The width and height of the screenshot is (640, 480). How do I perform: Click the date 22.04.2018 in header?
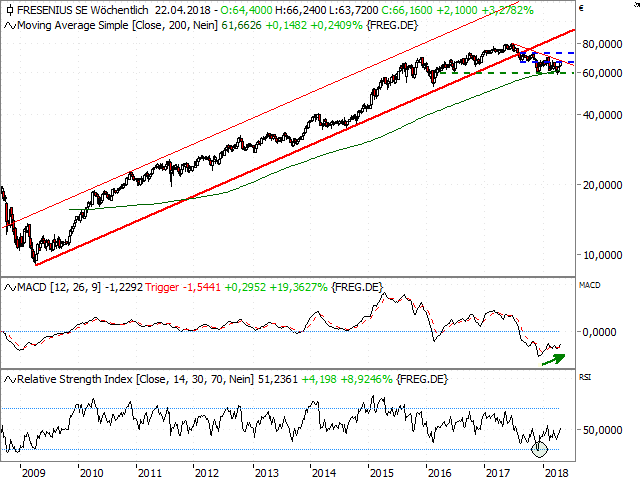pos(182,10)
